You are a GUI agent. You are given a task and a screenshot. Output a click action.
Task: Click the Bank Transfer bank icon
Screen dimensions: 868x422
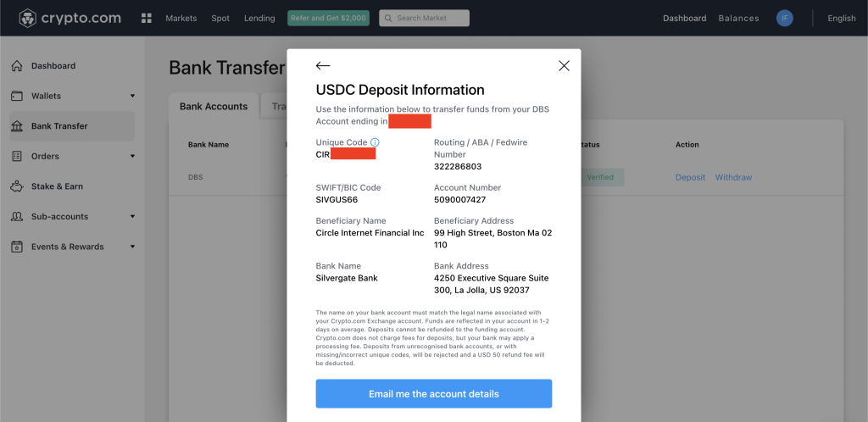(17, 126)
